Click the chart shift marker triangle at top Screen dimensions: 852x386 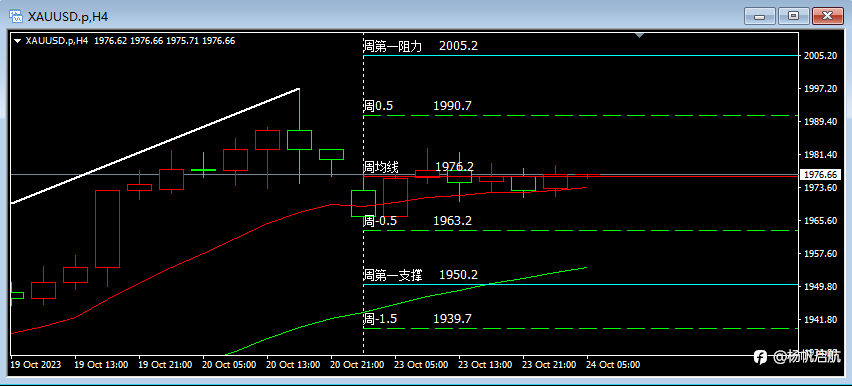click(640, 35)
